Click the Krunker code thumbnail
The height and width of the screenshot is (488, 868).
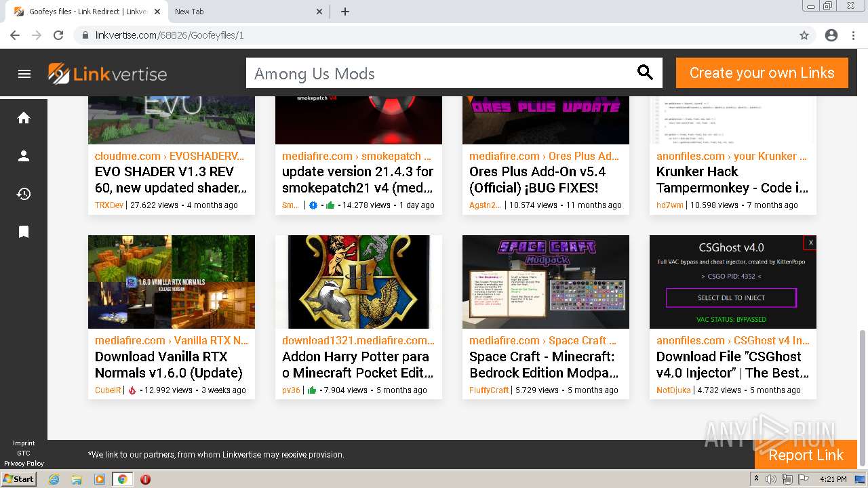click(733, 120)
